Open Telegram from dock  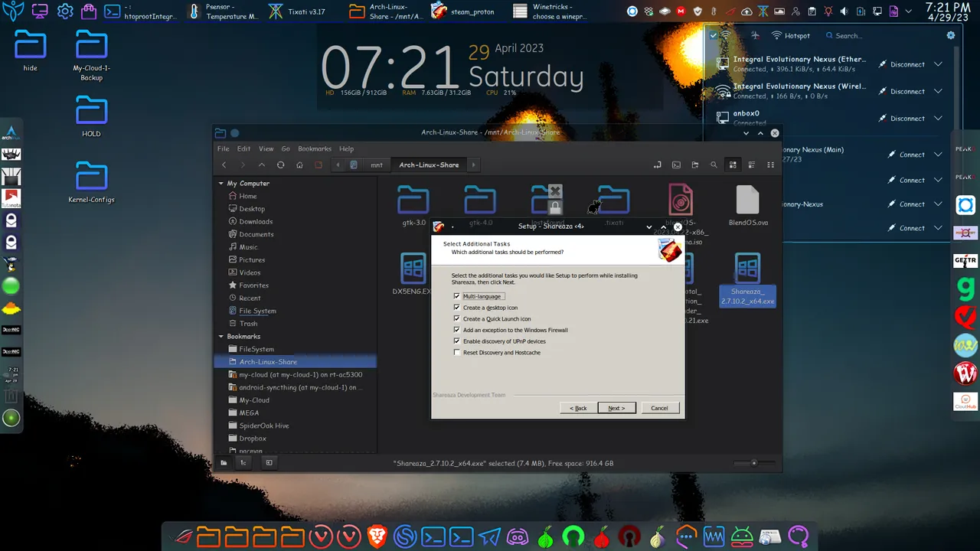tap(489, 536)
